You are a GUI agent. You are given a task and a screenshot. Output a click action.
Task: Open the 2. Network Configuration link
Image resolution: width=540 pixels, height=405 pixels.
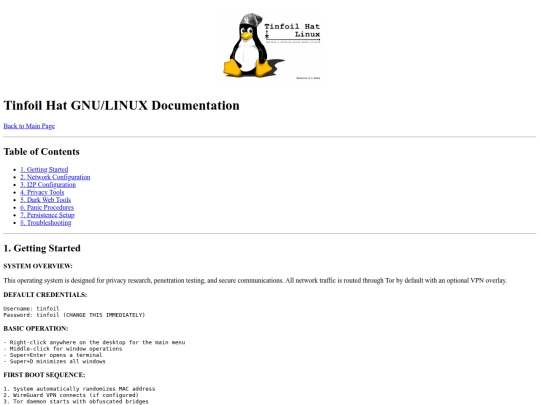click(x=55, y=177)
